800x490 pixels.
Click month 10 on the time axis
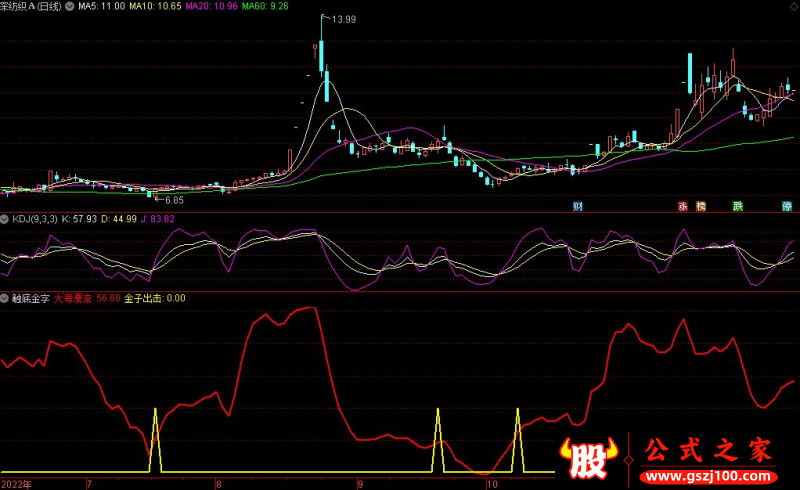tap(491, 483)
